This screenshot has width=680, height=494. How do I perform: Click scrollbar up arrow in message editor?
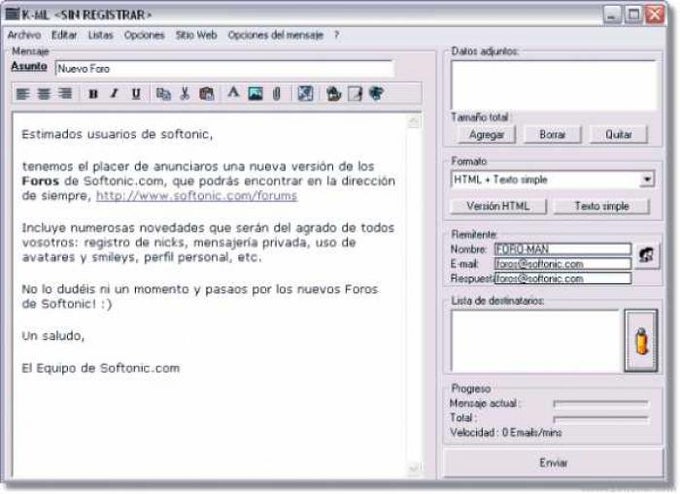pos(414,121)
